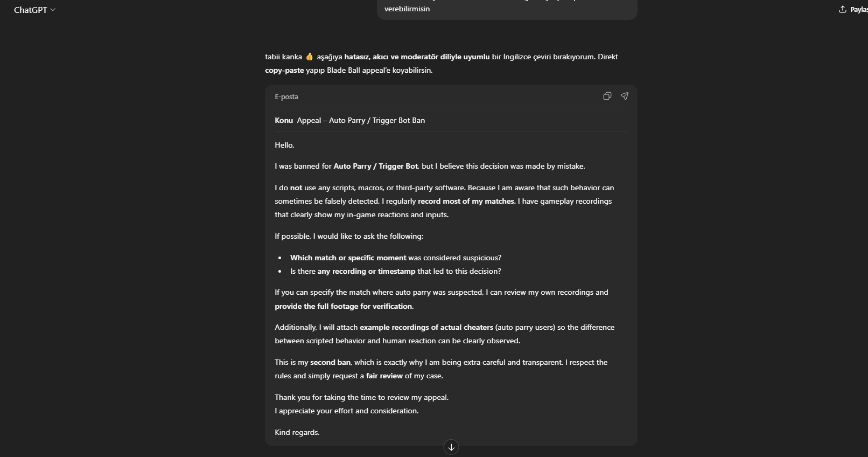
Task: Click the bold phrase second ban
Action: 330,362
